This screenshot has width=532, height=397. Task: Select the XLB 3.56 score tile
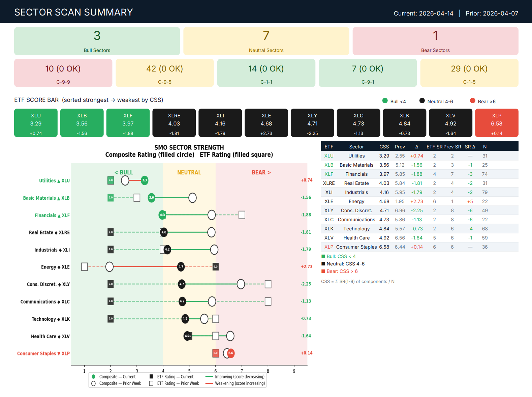coord(82,123)
